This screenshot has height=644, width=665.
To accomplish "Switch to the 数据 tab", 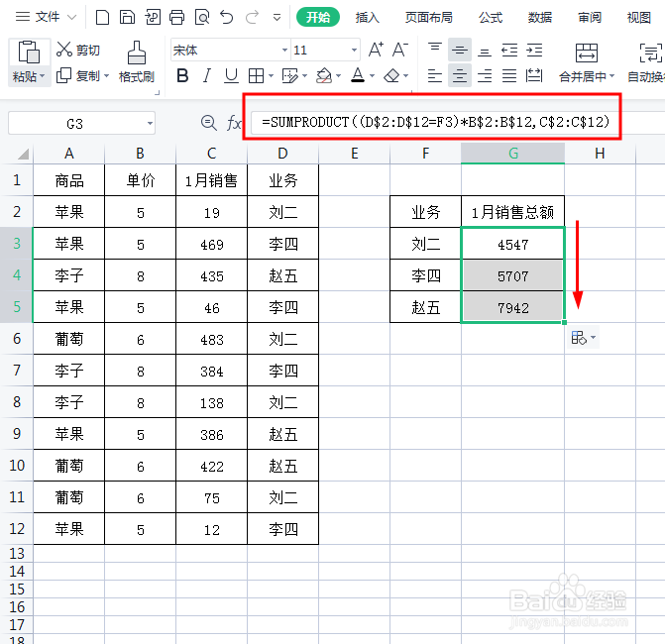I will tap(540, 18).
